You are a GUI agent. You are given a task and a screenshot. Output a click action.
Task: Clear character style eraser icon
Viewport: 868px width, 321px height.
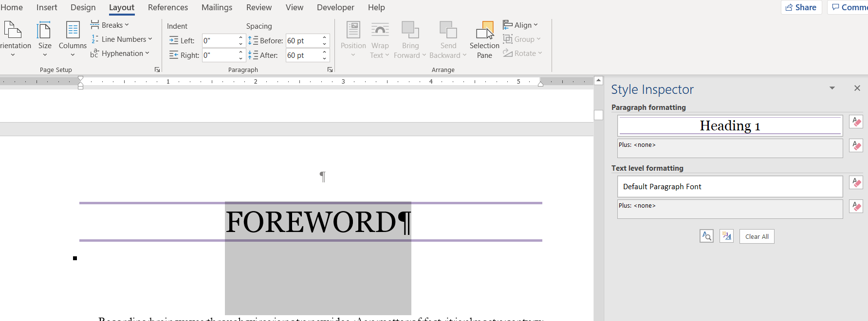point(856,182)
